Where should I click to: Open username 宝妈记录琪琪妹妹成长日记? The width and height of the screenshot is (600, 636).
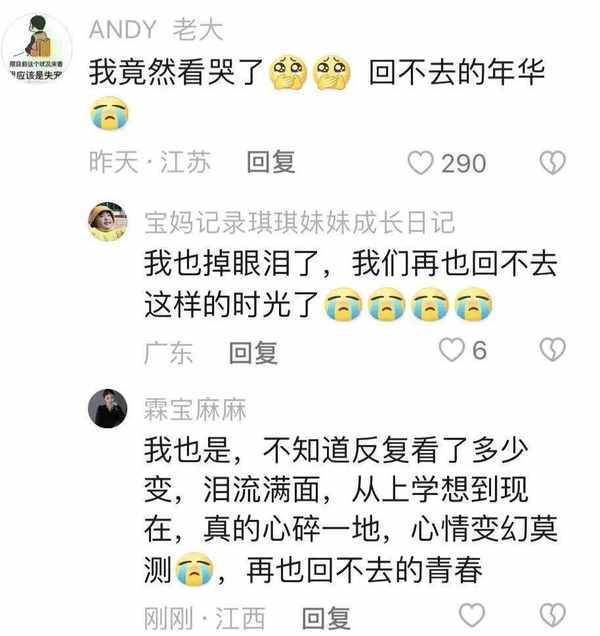[x=299, y=222]
